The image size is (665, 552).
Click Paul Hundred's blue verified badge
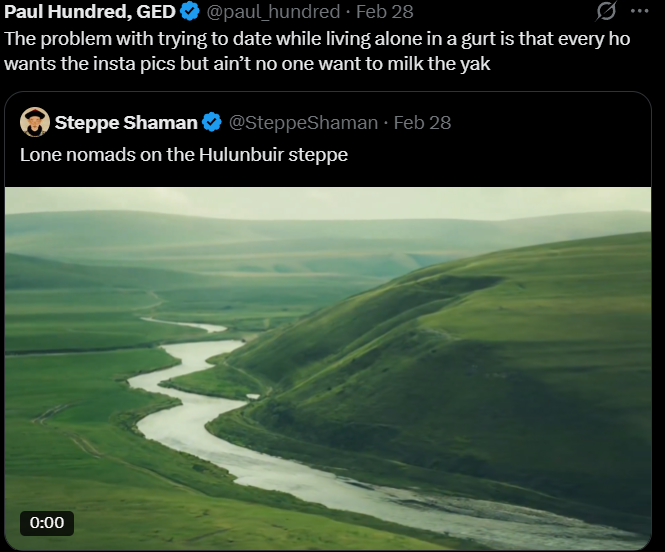pos(190,12)
